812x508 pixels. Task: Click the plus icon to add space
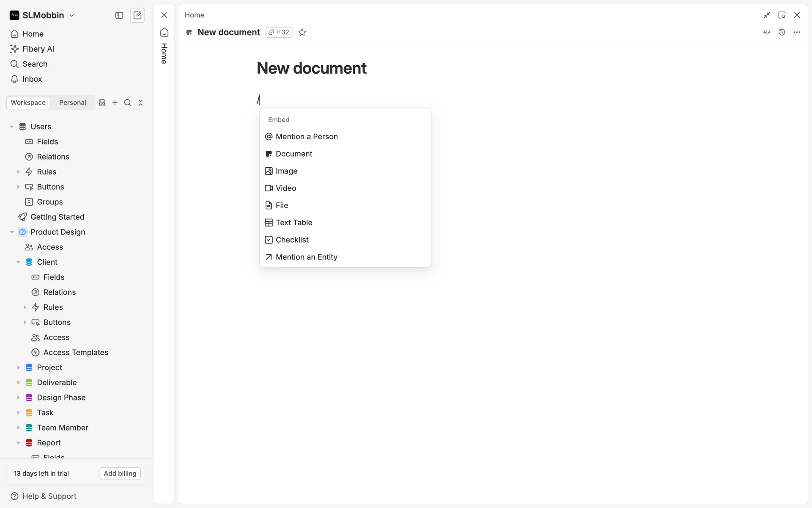coord(115,103)
